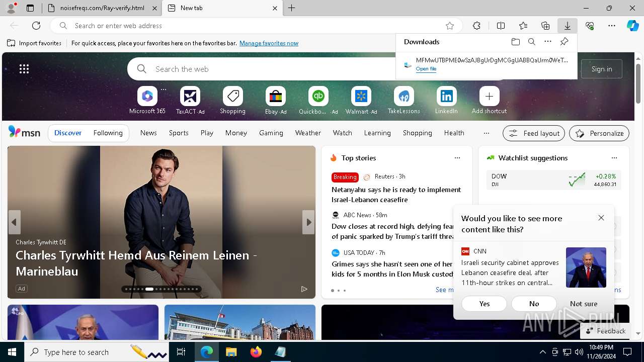
Task: Refresh the page with the reload icon
Action: 36,26
